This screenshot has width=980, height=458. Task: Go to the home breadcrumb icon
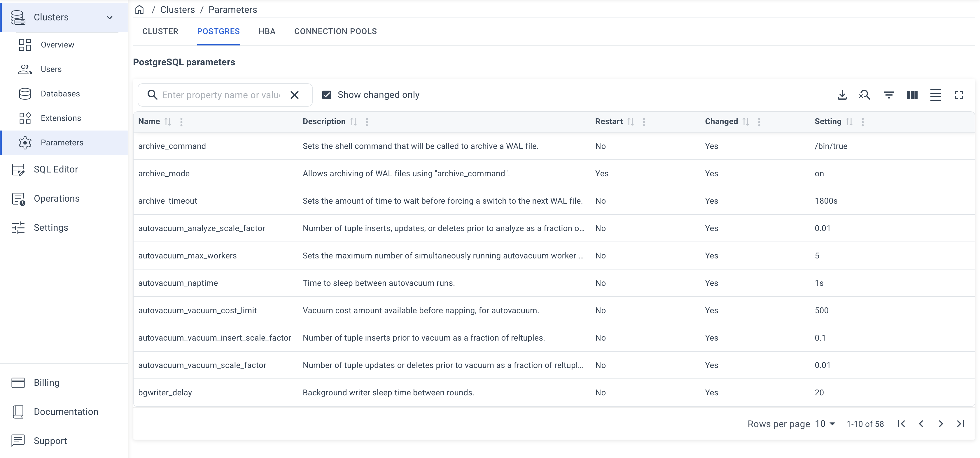pyautogui.click(x=139, y=10)
